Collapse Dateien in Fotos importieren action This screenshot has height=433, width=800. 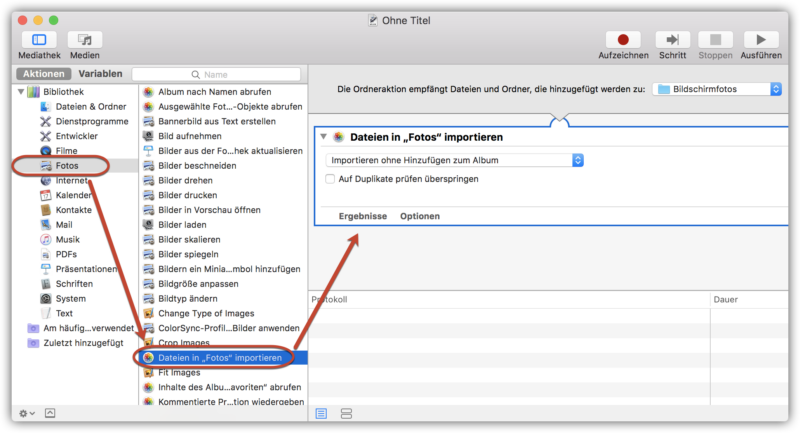(323, 137)
